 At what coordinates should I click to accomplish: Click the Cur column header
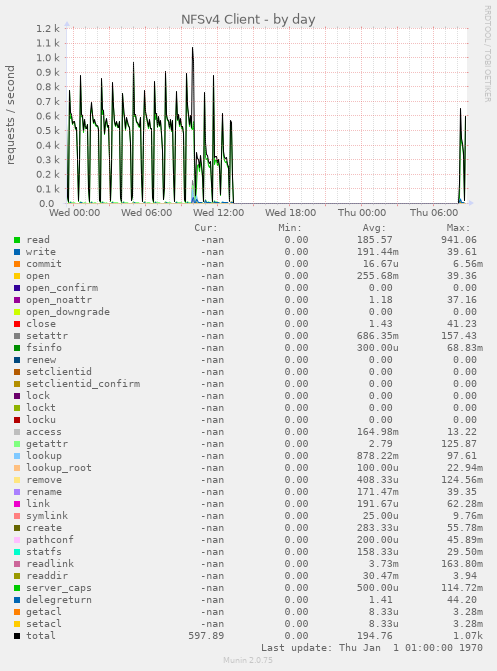click(206, 228)
